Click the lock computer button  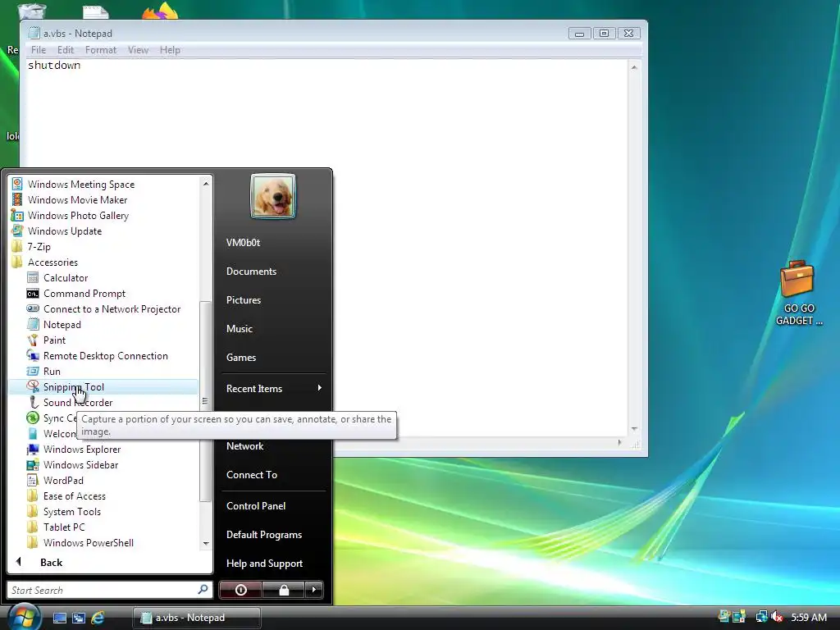pyautogui.click(x=283, y=590)
